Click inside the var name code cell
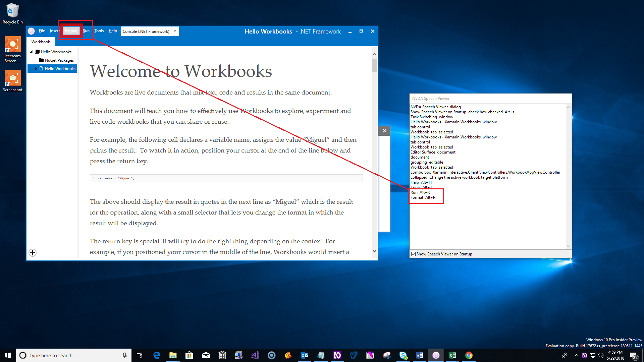Screen dimensions: 644x362 168,178
